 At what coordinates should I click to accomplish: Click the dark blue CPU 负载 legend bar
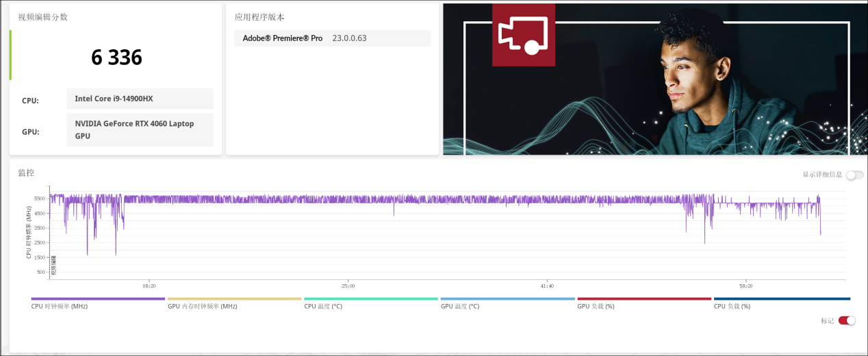click(x=781, y=299)
